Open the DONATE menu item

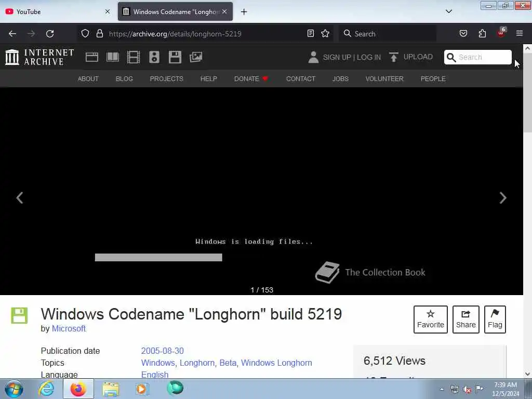(251, 79)
